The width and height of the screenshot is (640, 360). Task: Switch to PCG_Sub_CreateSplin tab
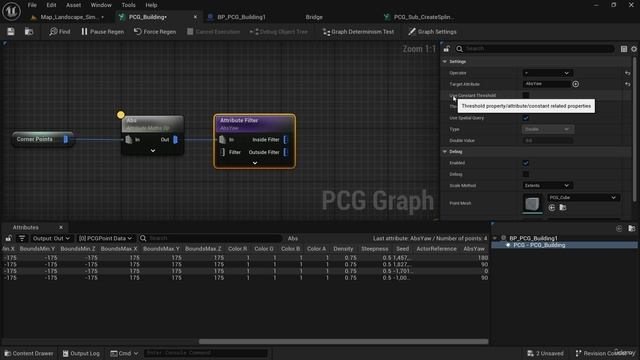[x=423, y=17]
